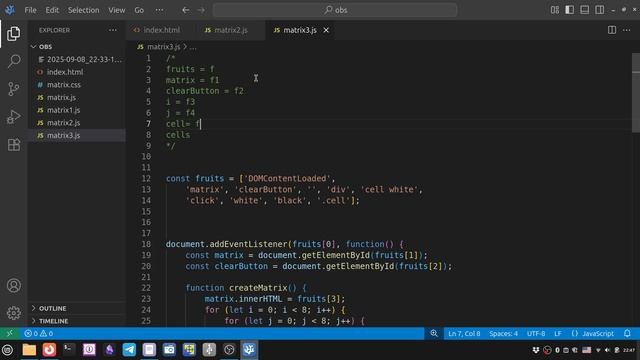Expand the OUTLINE section
The width and height of the screenshot is (640, 360).
pos(76,308)
